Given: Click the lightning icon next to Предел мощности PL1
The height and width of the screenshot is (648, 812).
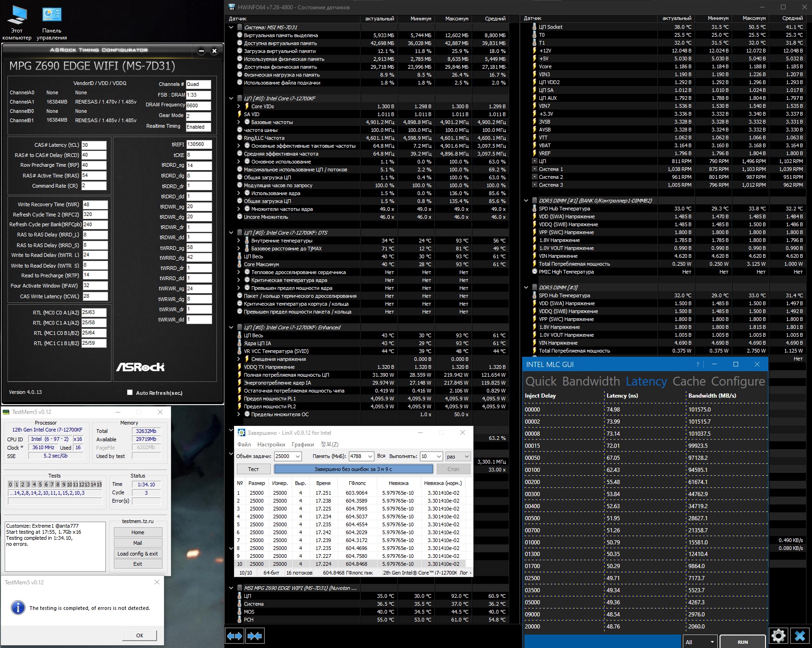Looking at the screenshot, I should pos(240,399).
